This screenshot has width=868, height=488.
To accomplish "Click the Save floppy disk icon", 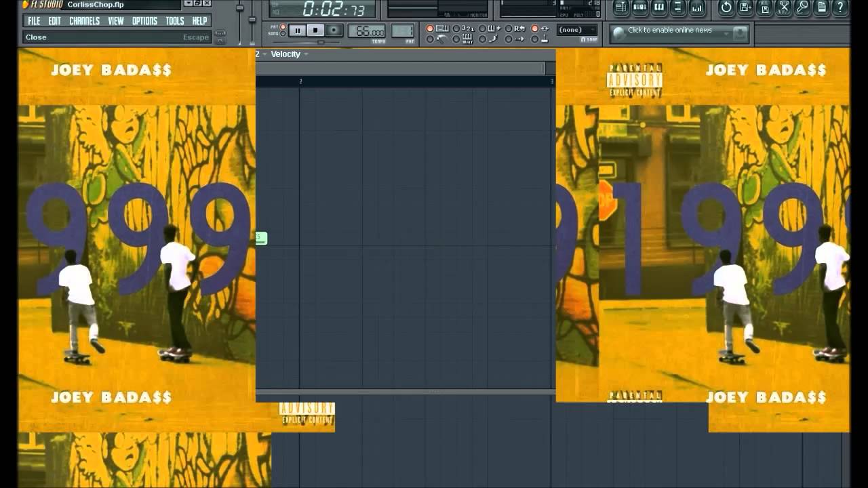I will [765, 7].
